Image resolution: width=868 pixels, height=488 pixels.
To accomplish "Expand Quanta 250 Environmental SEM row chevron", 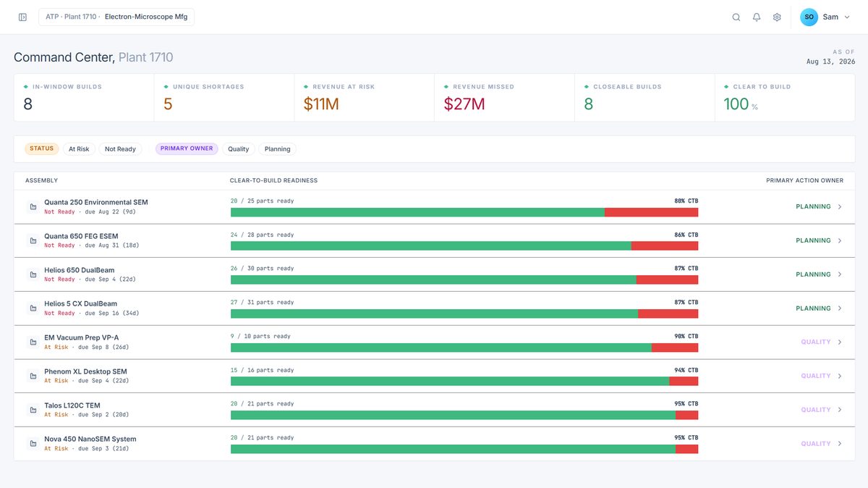I will pyautogui.click(x=840, y=207).
